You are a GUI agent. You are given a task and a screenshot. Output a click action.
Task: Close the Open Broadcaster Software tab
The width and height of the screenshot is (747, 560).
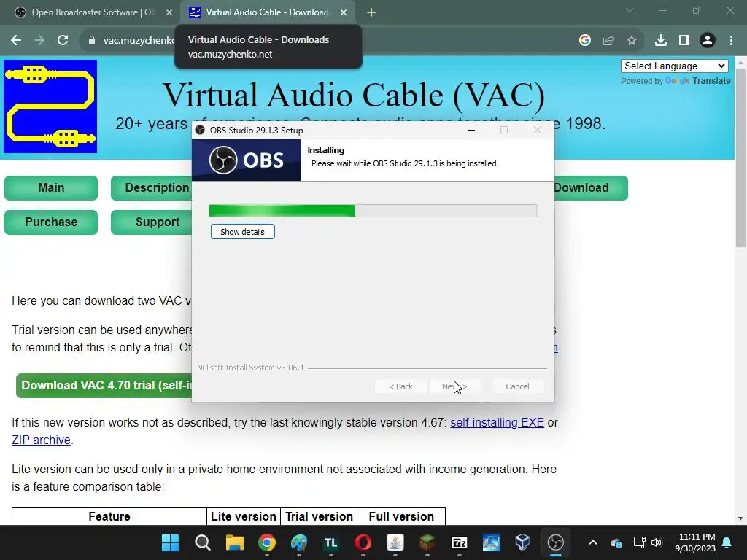pos(169,12)
